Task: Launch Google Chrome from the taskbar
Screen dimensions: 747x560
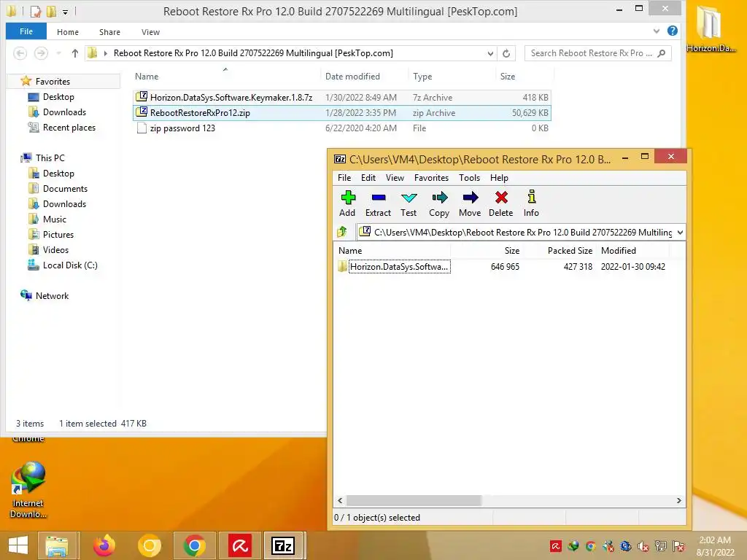Action: [194, 545]
